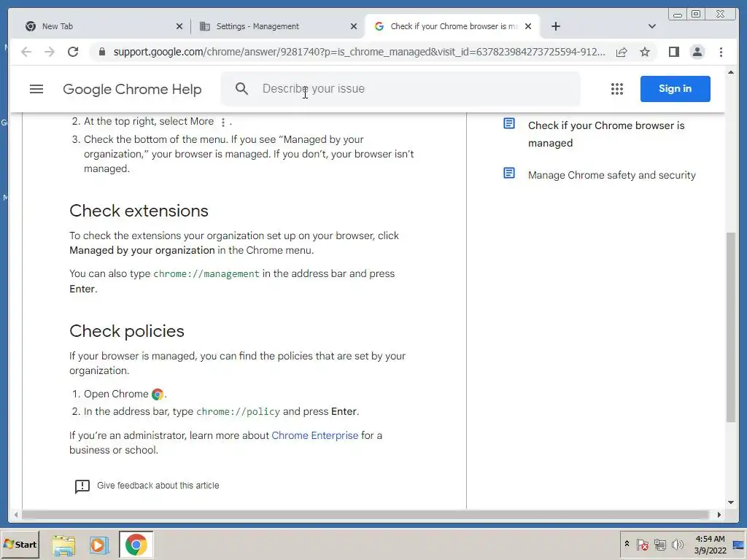Open the media player taskbar icon
This screenshot has width=747, height=560.
[99, 545]
